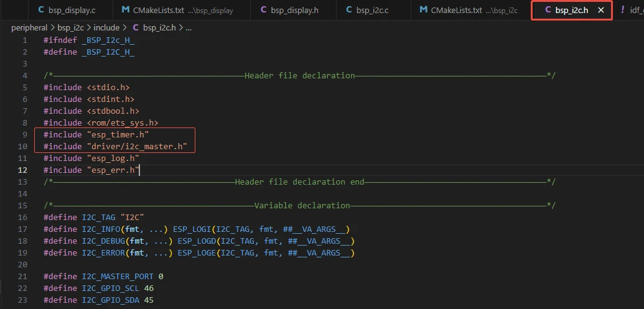The height and width of the screenshot is (309, 644).
Task: Expand the peripheral breadcrumb folder
Action: [29, 28]
